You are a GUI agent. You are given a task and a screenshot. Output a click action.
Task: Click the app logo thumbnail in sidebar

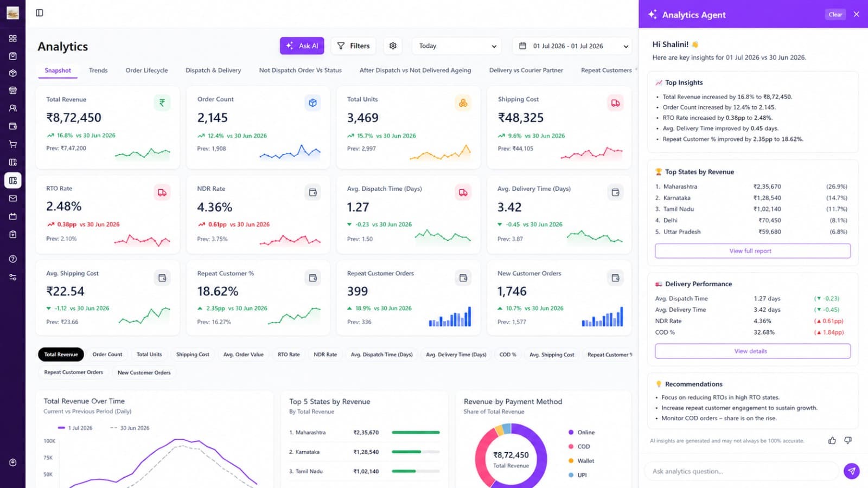pos(12,13)
